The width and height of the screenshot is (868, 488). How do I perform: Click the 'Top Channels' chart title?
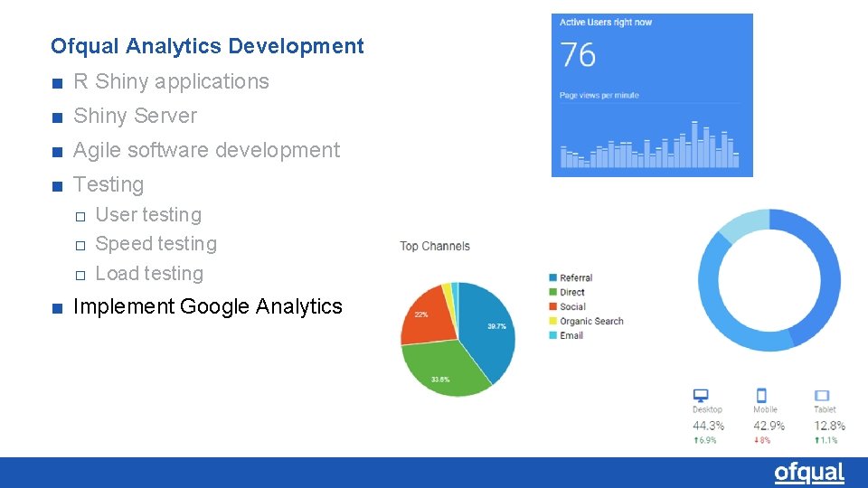(x=435, y=246)
